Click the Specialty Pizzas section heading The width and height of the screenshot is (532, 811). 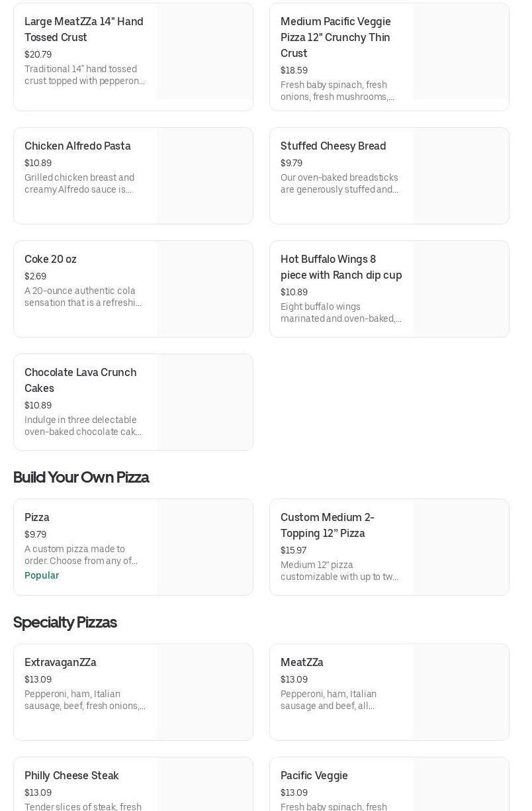65,622
